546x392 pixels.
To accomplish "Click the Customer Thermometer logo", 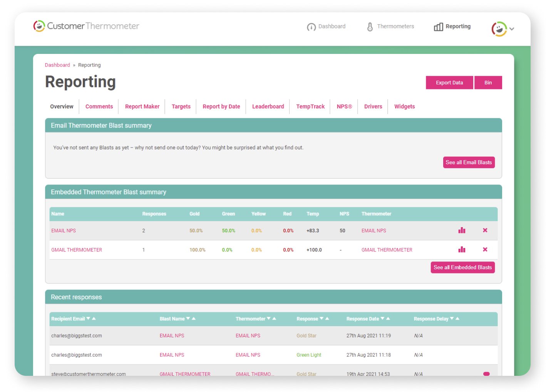I will click(86, 26).
